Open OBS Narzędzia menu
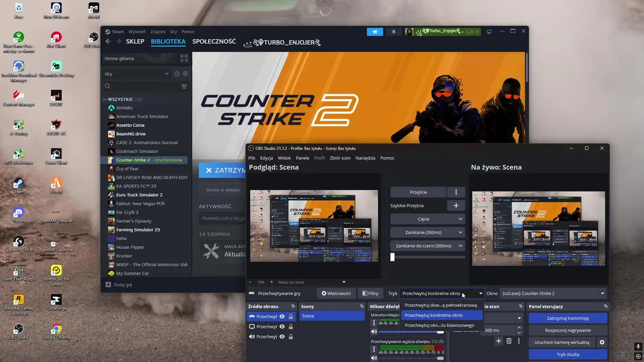 pyautogui.click(x=365, y=158)
